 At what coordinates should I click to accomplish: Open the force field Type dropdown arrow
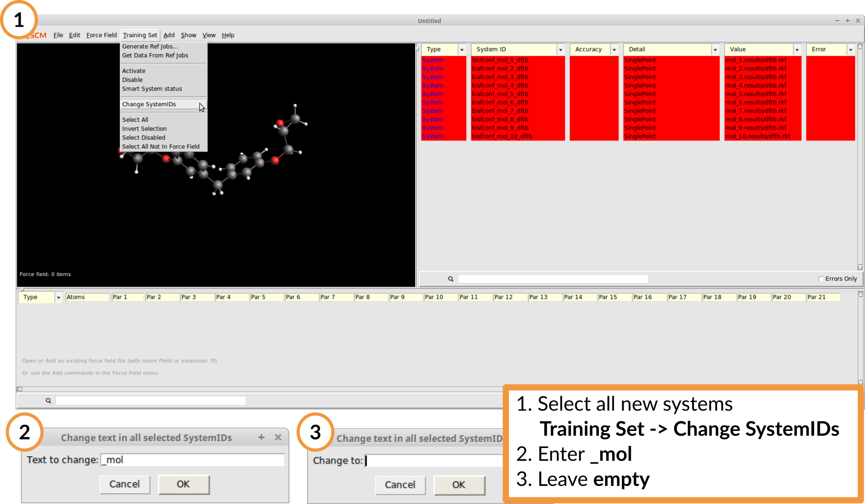coord(58,297)
